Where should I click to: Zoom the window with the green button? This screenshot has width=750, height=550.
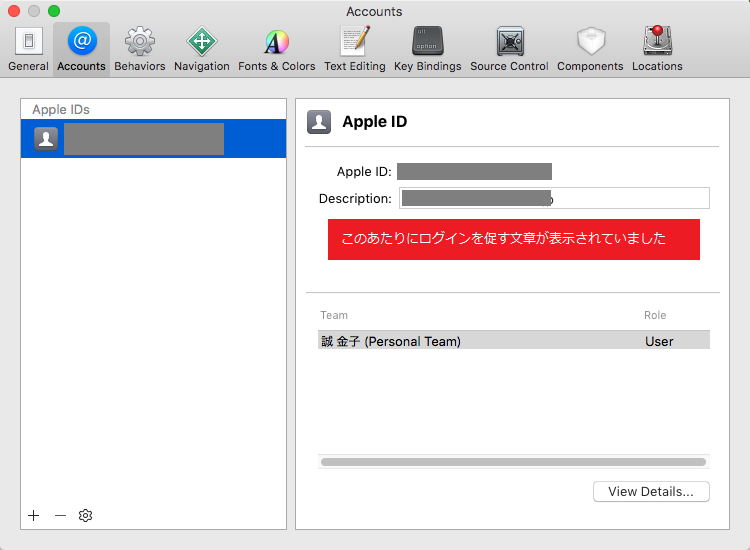pyautogui.click(x=54, y=11)
